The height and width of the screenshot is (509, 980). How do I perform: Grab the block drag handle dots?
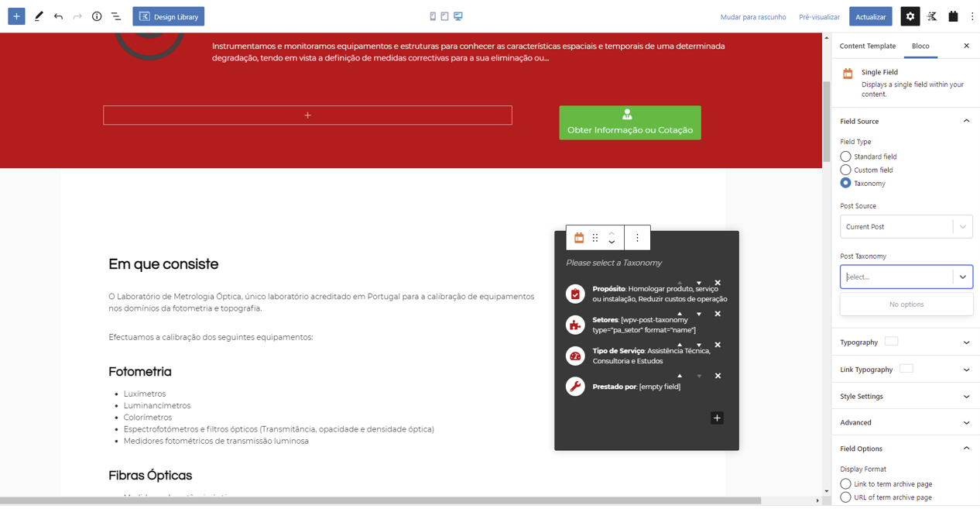coord(595,238)
